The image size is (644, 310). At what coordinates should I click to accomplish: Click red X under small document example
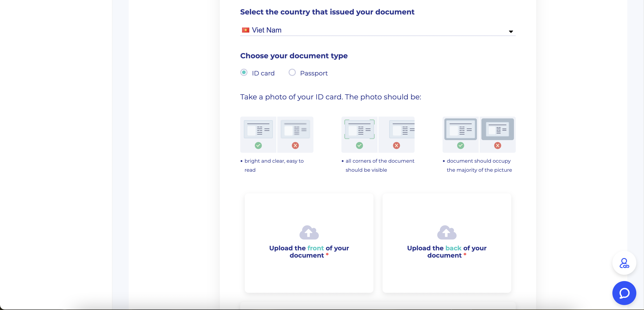pyautogui.click(x=497, y=145)
